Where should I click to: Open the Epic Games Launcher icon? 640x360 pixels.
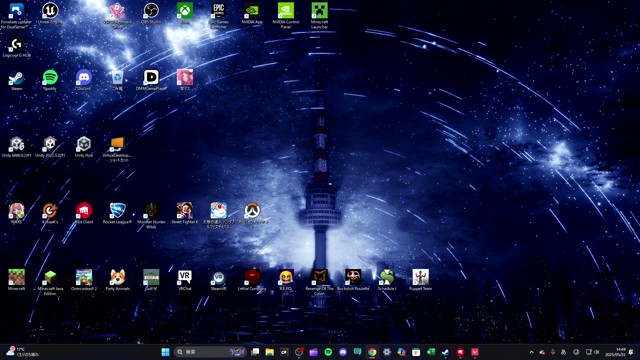click(x=218, y=16)
